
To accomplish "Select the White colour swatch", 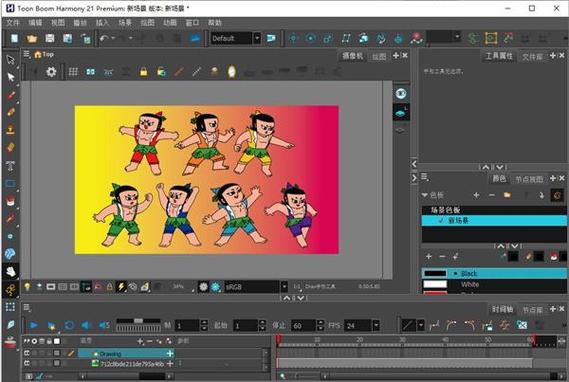I will point(494,284).
